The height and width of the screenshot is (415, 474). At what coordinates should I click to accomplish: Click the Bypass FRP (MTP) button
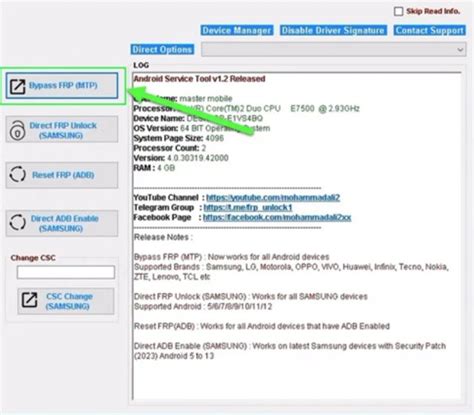pos(62,86)
